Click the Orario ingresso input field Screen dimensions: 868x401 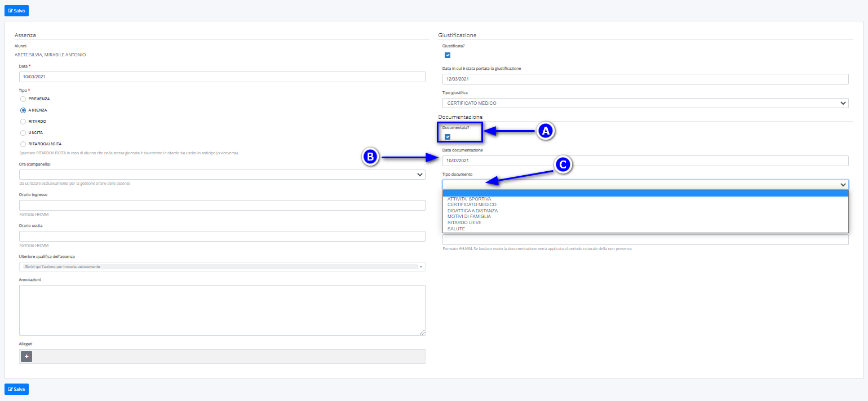(222, 206)
